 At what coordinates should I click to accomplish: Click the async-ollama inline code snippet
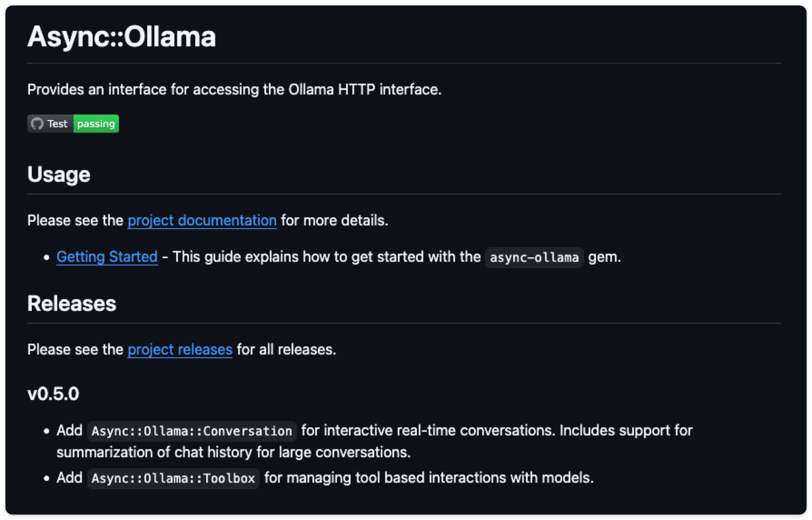tap(535, 258)
